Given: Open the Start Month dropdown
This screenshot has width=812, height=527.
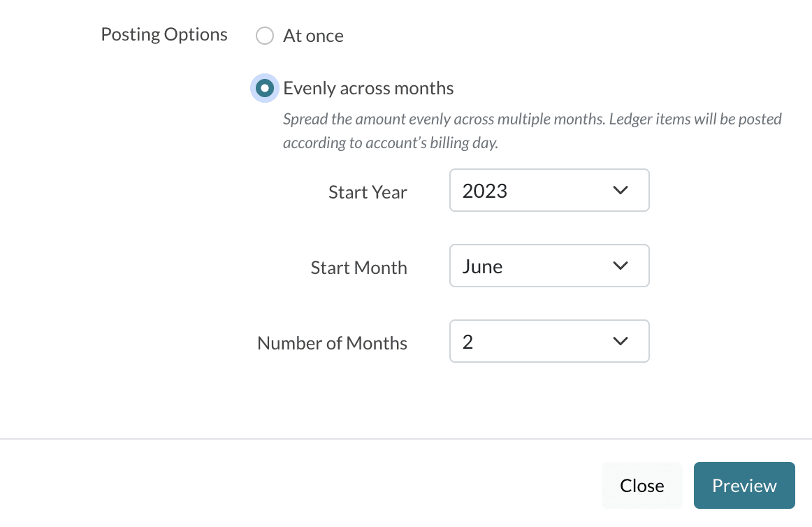Looking at the screenshot, I should [549, 266].
